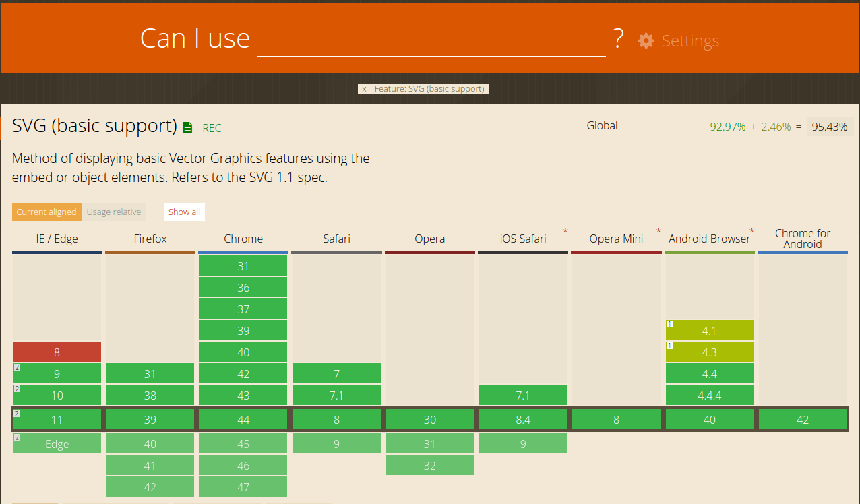This screenshot has height=504, width=860.
Task: Select the Firefox 38 cell
Action: click(x=150, y=395)
